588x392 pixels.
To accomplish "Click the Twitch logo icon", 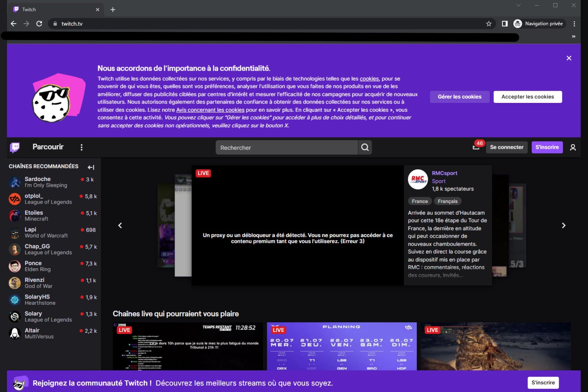I will pos(15,147).
